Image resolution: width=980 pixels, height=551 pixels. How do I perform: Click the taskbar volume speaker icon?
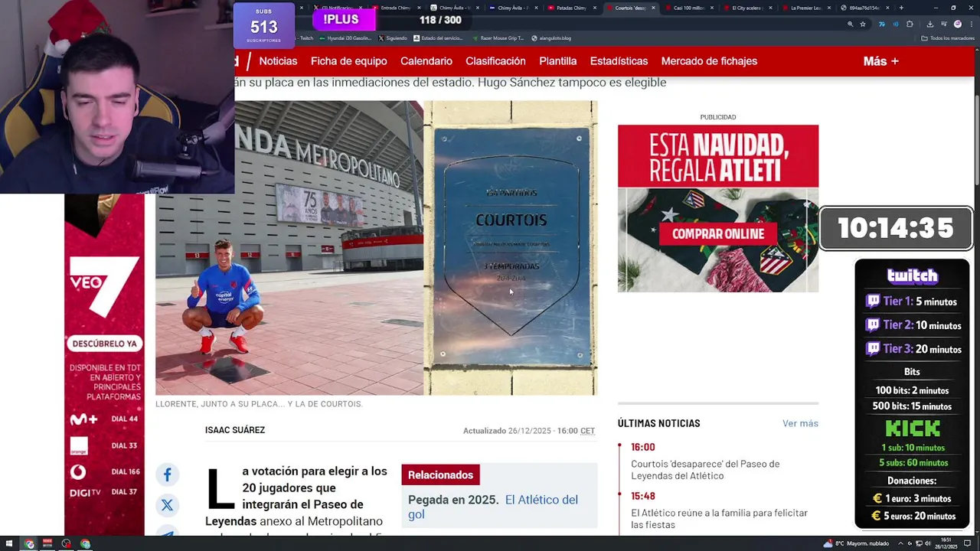click(x=927, y=544)
